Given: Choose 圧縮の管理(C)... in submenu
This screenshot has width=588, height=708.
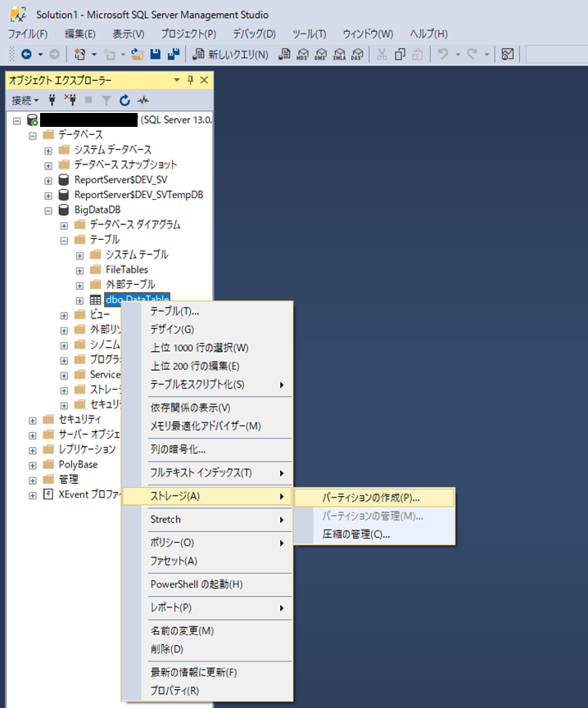Looking at the screenshot, I should pyautogui.click(x=374, y=534).
